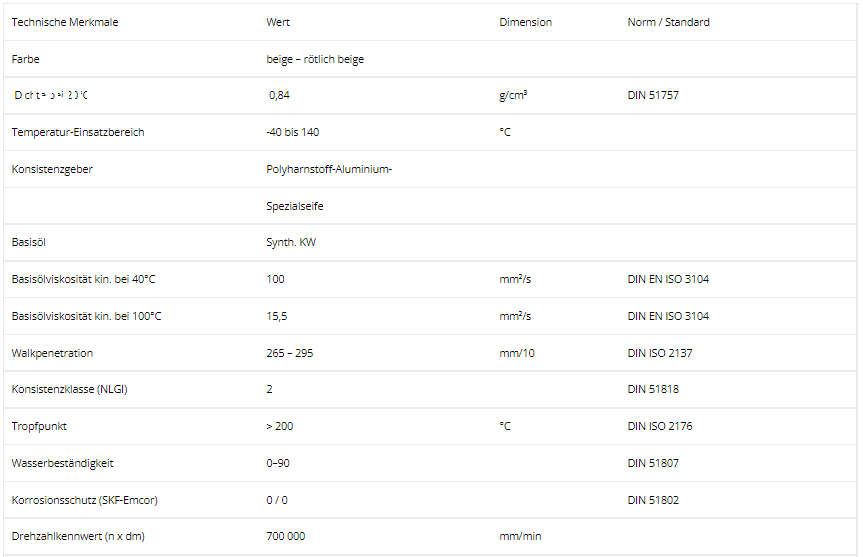Select the '700 000' Drehzahlkennwert value
This screenshot has height=557, width=863.
(x=286, y=537)
